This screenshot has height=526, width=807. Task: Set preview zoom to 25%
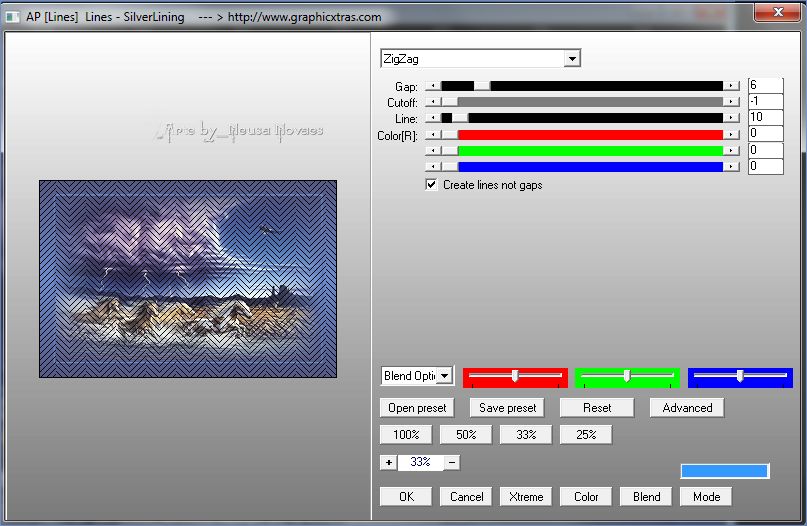tap(586, 434)
